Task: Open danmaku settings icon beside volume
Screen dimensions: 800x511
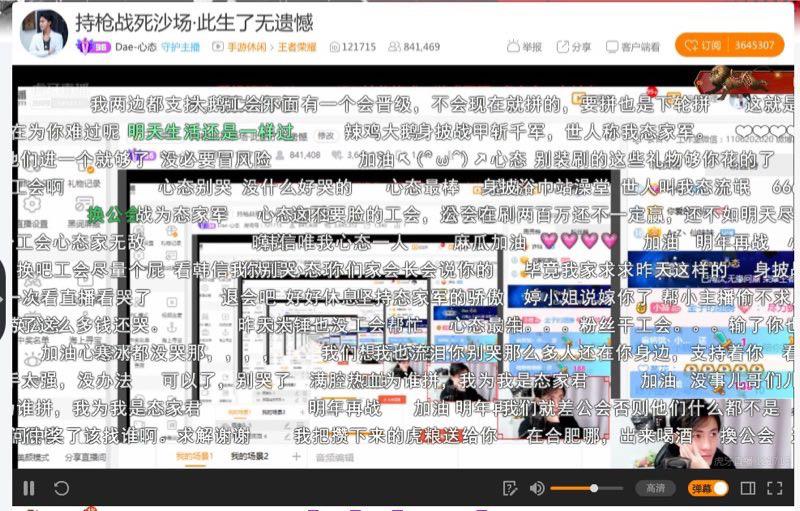Action: (x=511, y=488)
